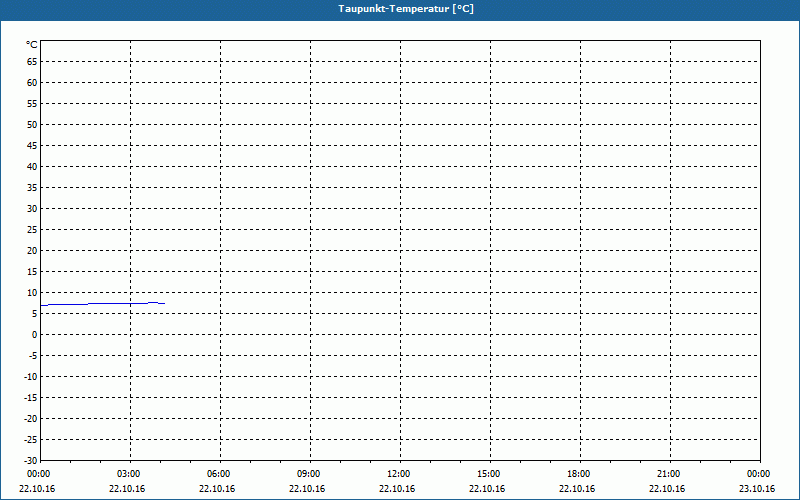Select the 21:00 time axis label
This screenshot has width=800, height=500.
click(668, 474)
